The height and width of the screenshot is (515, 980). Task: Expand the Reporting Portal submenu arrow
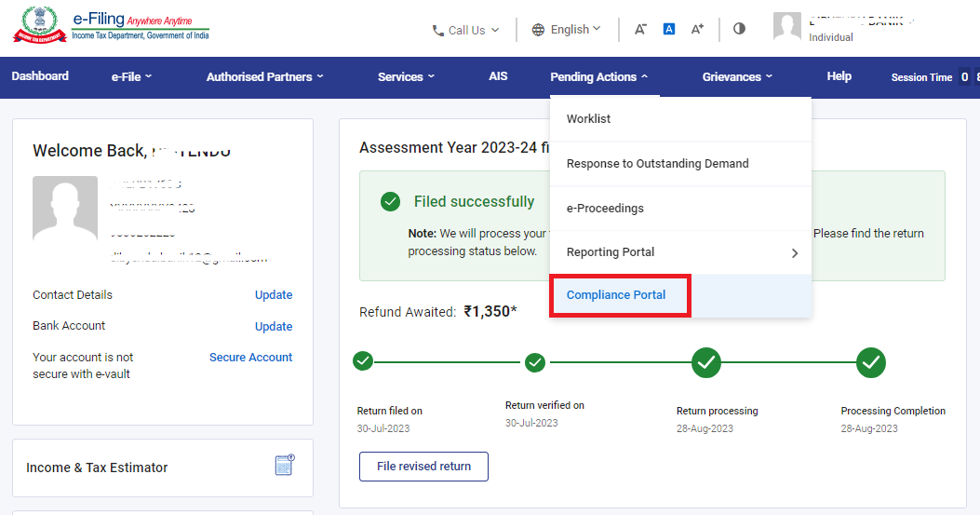794,253
